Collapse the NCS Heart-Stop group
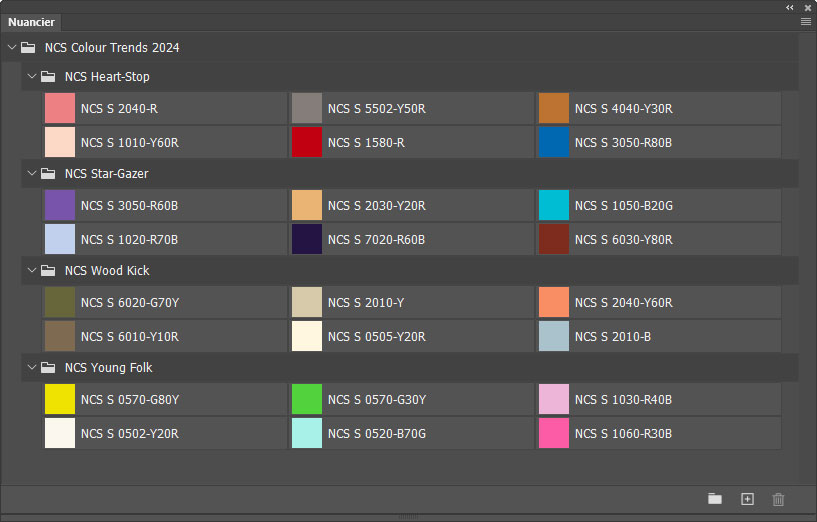 32,77
